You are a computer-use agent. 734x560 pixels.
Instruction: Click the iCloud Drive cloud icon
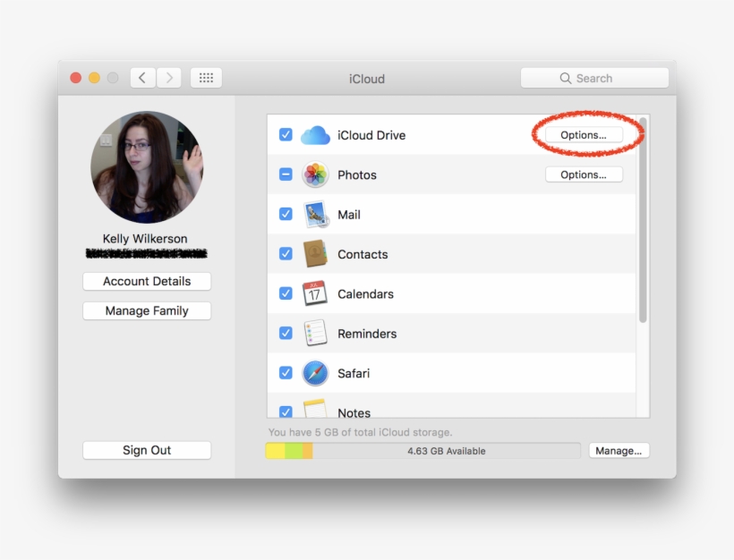pos(315,134)
